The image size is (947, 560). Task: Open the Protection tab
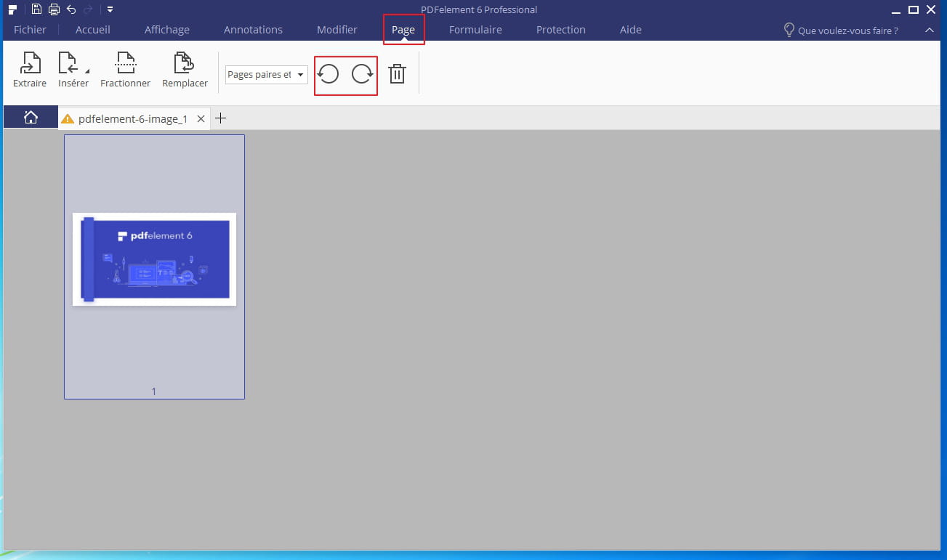pyautogui.click(x=561, y=30)
